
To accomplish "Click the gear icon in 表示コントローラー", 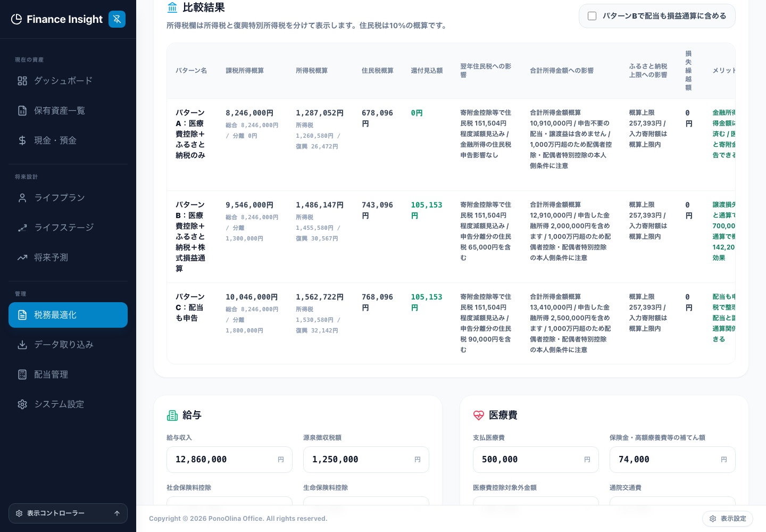I will pyautogui.click(x=19, y=513).
